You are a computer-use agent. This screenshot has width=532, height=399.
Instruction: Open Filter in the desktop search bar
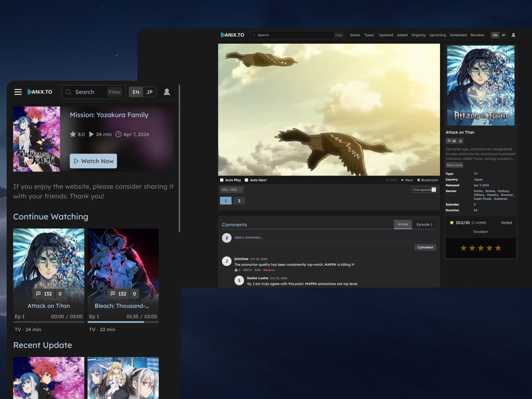tap(339, 35)
